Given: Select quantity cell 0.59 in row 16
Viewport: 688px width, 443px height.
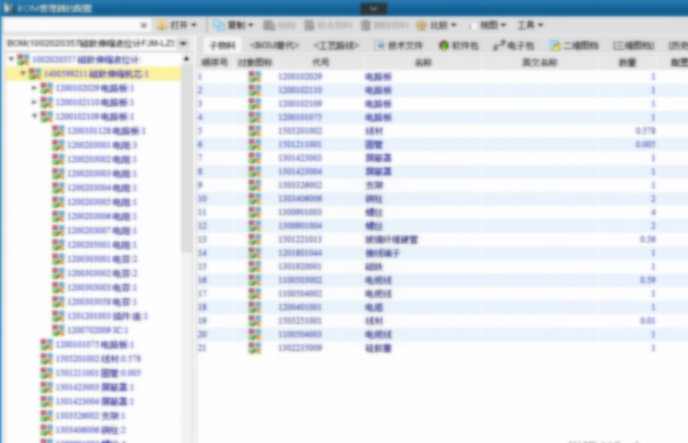Looking at the screenshot, I should pyautogui.click(x=648, y=280).
